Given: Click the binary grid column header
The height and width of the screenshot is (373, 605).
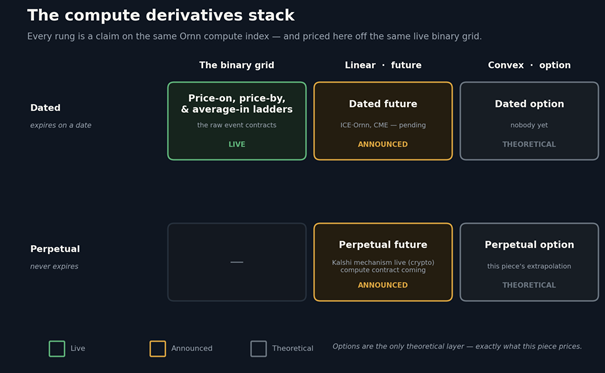Looking at the screenshot, I should click(x=237, y=65).
